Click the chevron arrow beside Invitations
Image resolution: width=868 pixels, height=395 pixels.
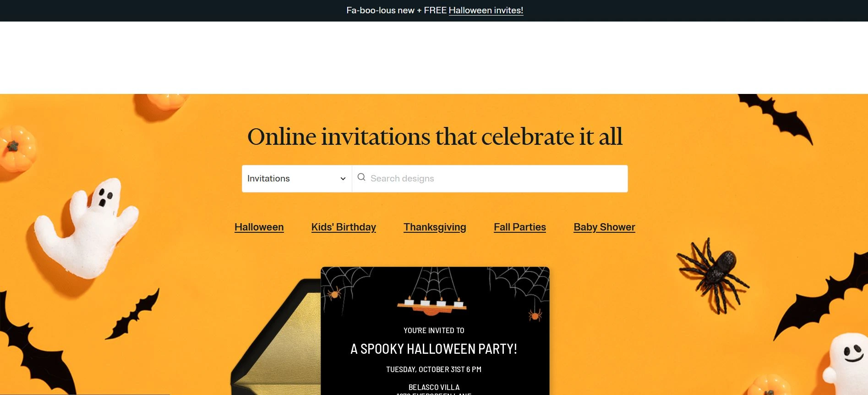(x=343, y=179)
